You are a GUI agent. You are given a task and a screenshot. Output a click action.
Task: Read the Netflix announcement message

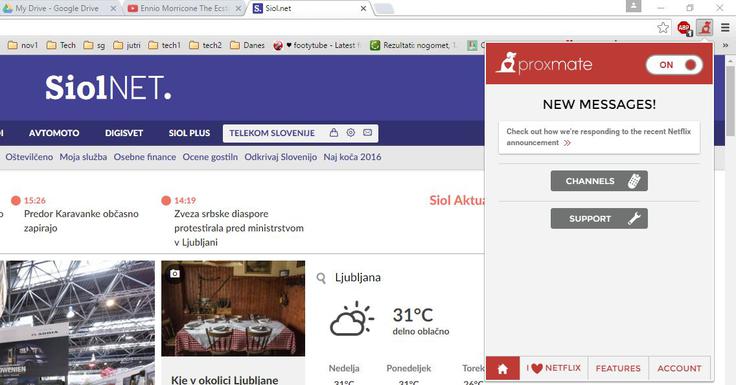[599, 137]
